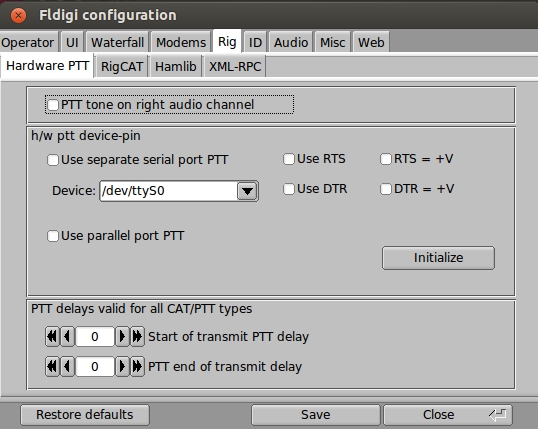Click single-decrease arrow for PTT end delay
Screen dimensions: 538x429
pos(68,367)
